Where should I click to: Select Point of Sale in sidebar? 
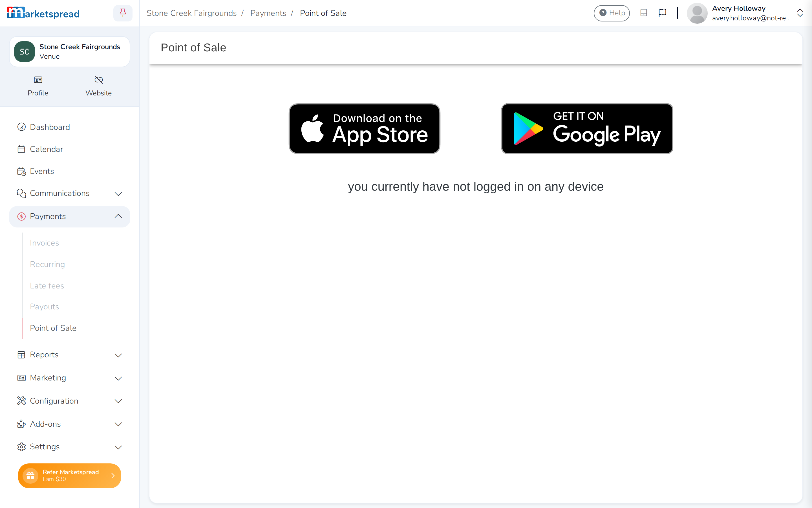tap(53, 328)
